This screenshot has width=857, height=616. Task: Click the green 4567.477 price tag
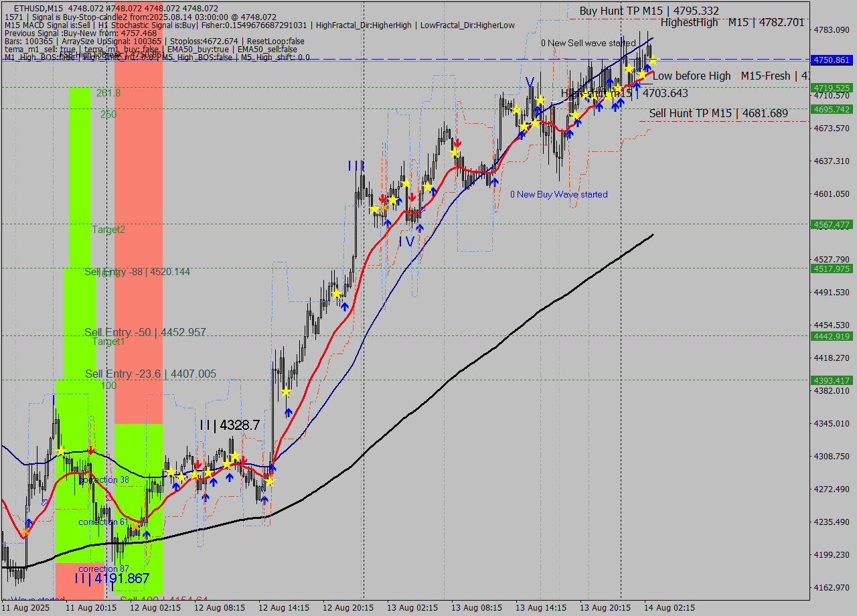831,225
